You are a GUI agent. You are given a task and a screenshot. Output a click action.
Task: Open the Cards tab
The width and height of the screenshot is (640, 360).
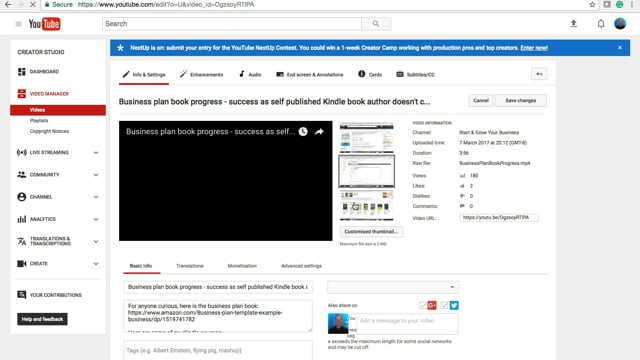pyautogui.click(x=370, y=75)
